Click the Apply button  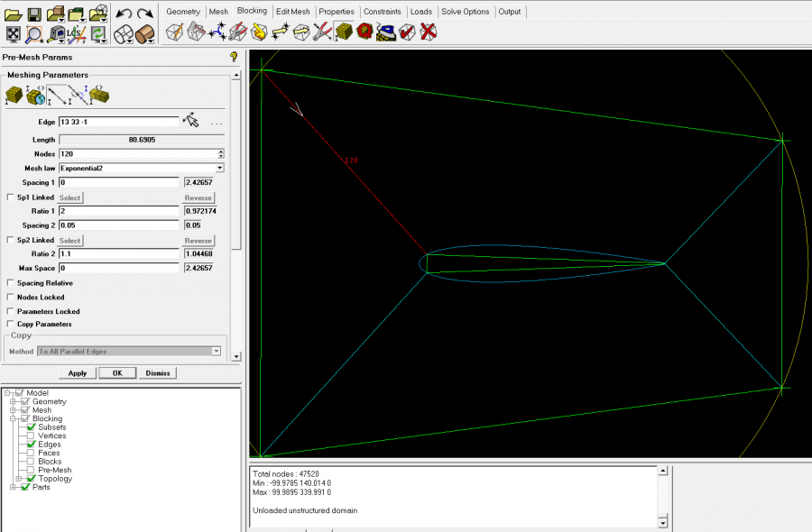pyautogui.click(x=78, y=373)
